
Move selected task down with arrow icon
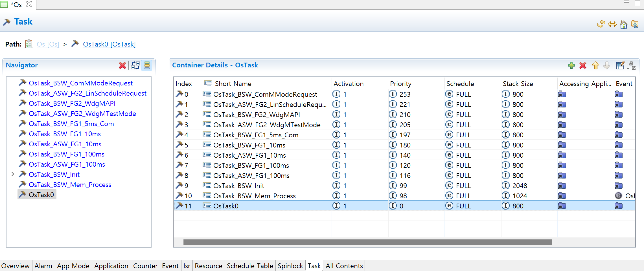tap(607, 65)
